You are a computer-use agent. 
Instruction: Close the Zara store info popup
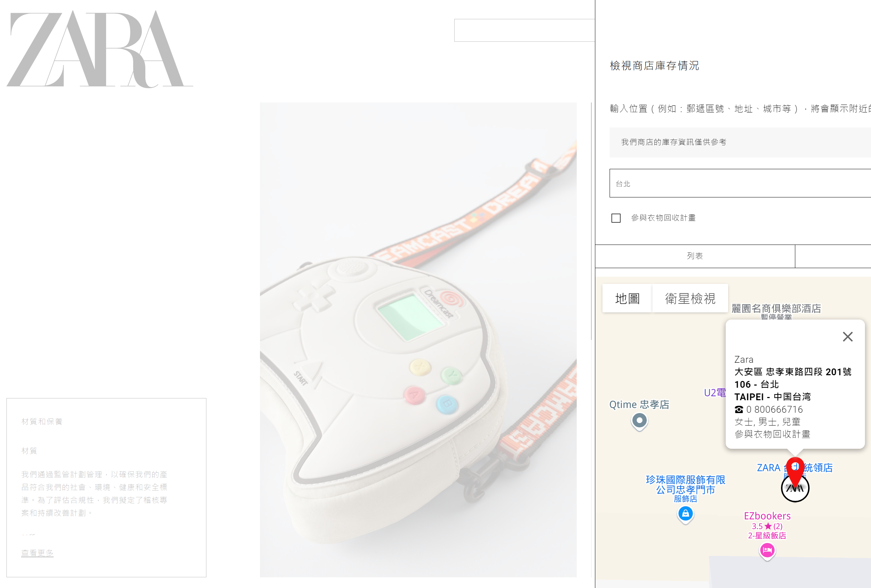[x=847, y=337]
